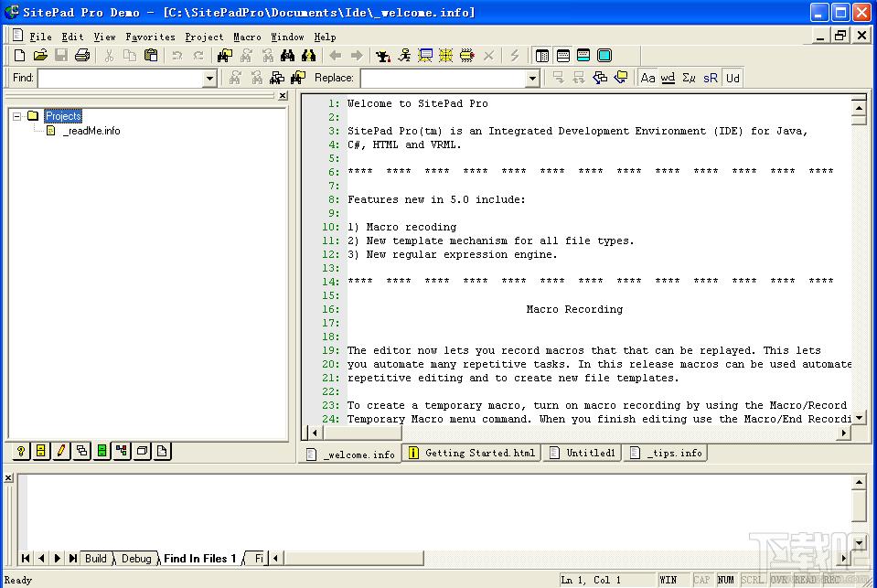Click the yellow cabinet panel icon

[x=41, y=451]
